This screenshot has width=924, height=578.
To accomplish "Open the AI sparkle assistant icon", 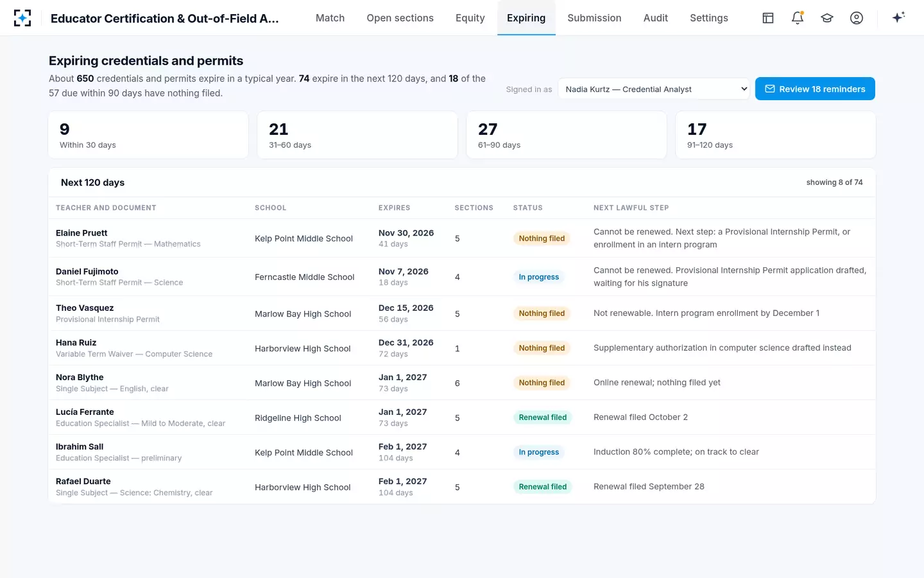I will click(898, 17).
